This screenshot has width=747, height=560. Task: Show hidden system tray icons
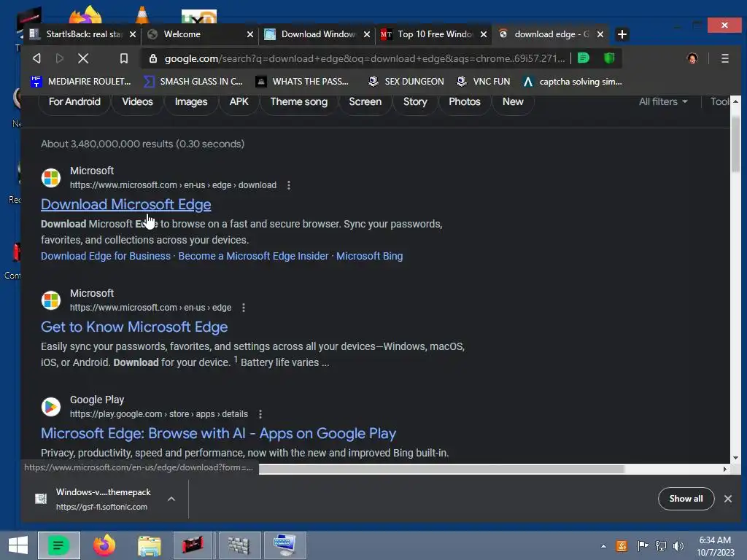point(603,546)
